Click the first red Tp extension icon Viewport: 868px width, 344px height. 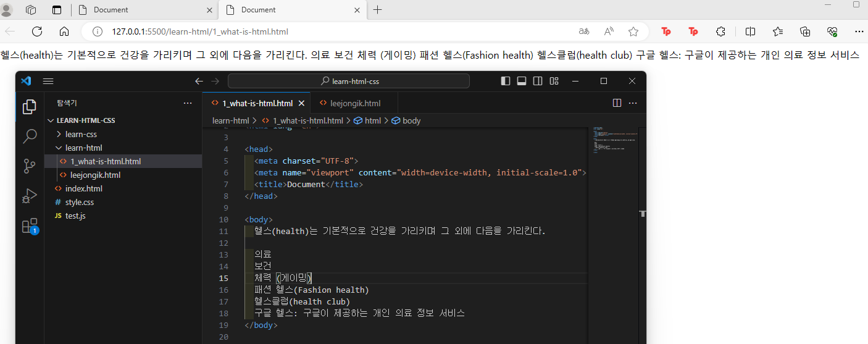pyautogui.click(x=666, y=31)
